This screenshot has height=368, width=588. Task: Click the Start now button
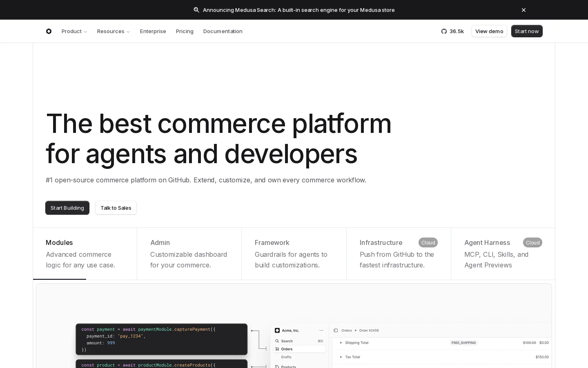(527, 31)
